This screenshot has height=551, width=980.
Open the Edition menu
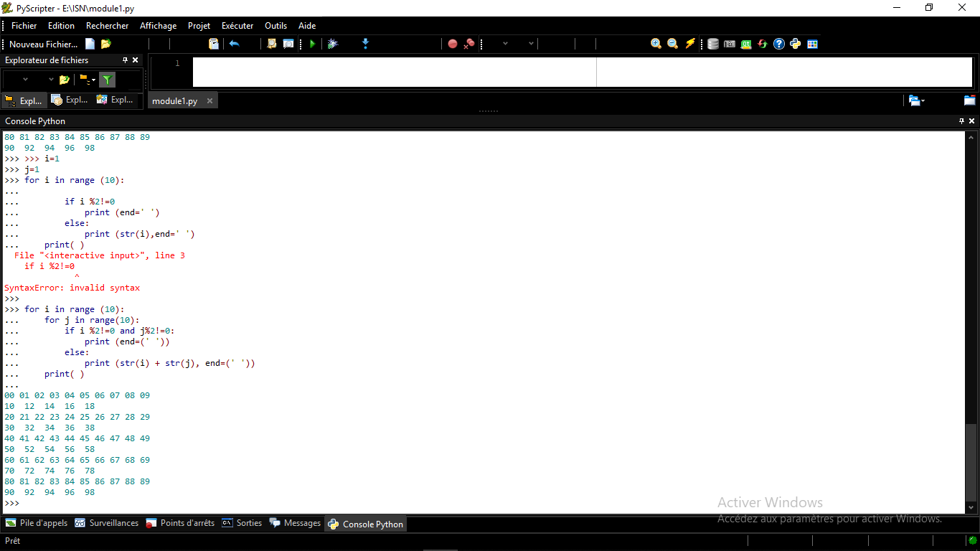[x=61, y=26]
